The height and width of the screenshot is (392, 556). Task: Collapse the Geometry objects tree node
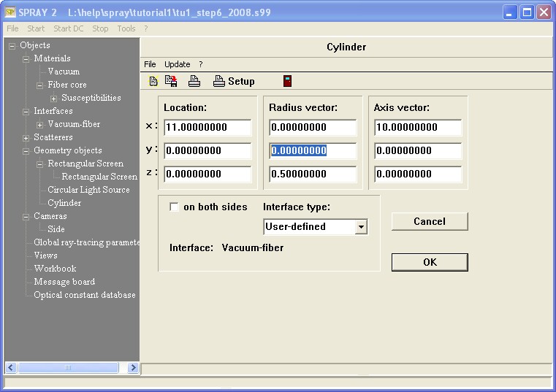pyautogui.click(x=26, y=151)
